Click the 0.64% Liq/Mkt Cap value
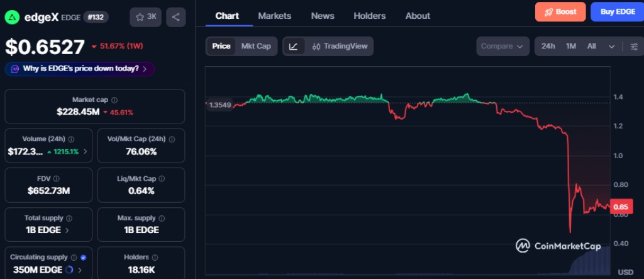 click(141, 191)
